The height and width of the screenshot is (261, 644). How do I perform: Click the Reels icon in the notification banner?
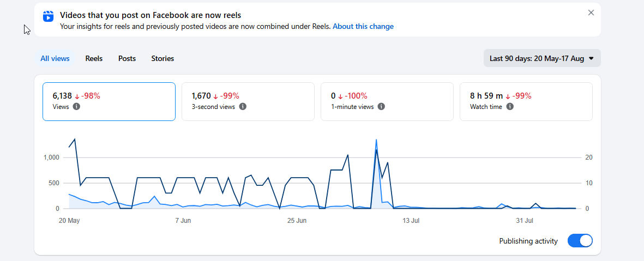point(49,16)
